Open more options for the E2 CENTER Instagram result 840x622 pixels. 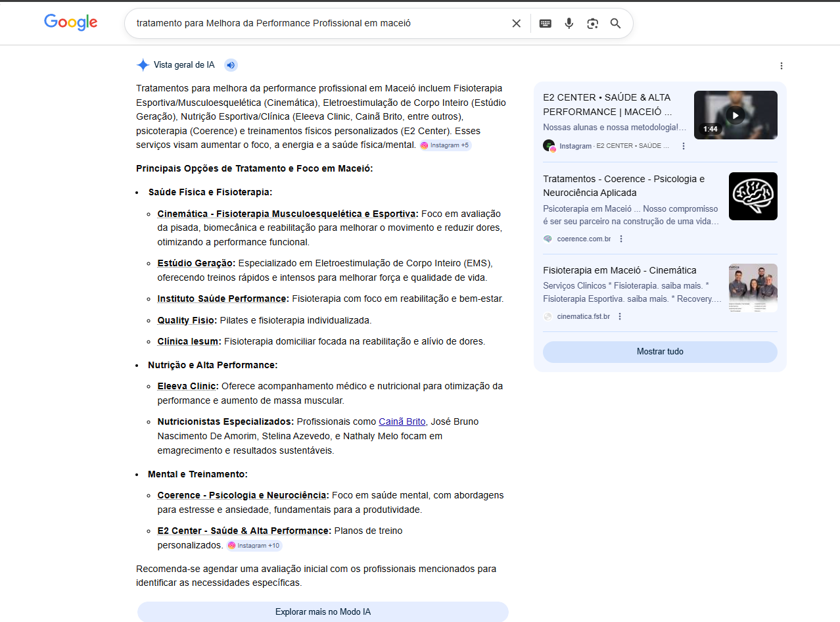[684, 146]
